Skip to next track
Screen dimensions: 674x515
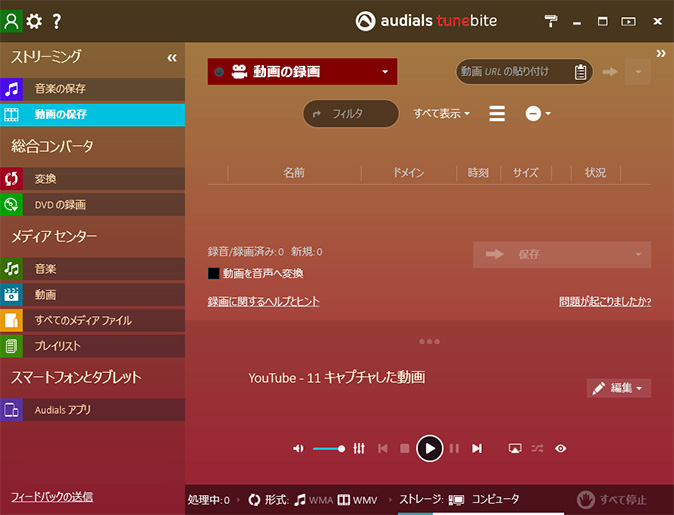[x=477, y=449]
